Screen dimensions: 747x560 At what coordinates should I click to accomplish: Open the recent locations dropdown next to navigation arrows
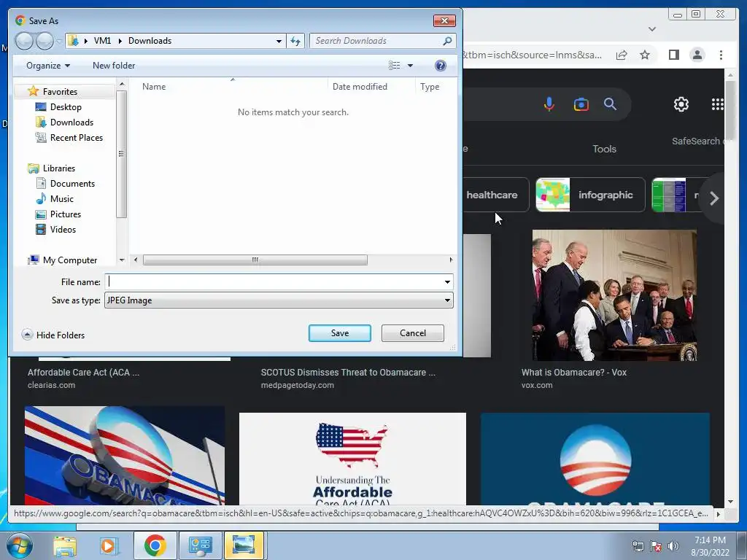[x=58, y=41]
